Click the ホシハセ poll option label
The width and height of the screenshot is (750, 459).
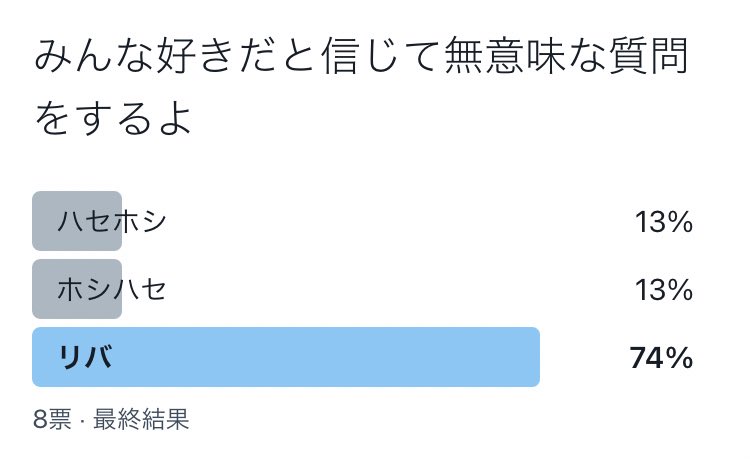coord(111,290)
